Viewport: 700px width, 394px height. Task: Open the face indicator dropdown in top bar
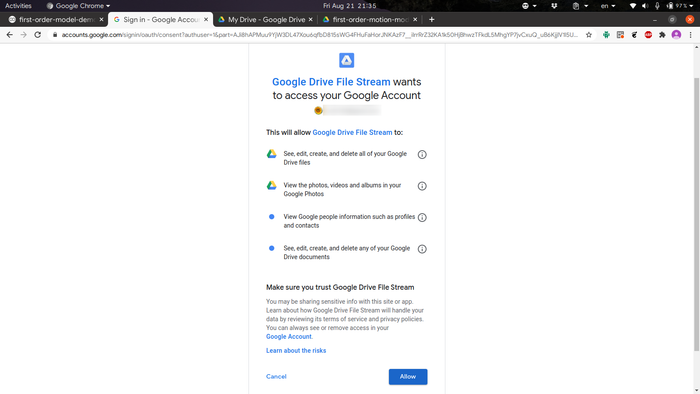tap(529, 6)
